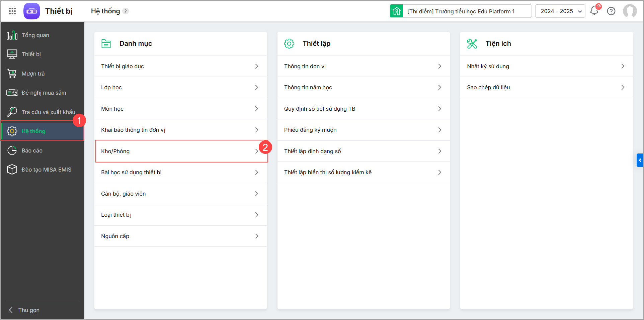Viewport: 644px width, 320px height.
Task: Go to Mượn trả in sidebar
Action: click(x=33, y=74)
